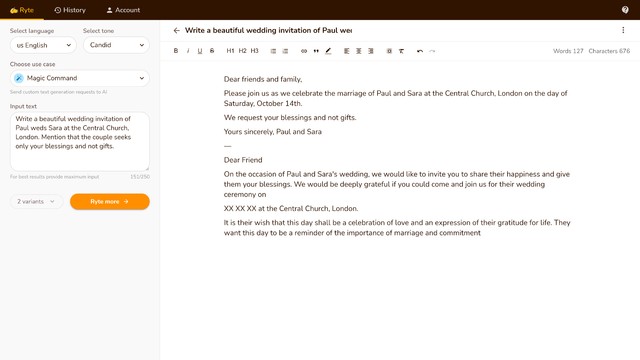
Task: Open the Candid tone dropdown
Action: (116, 45)
